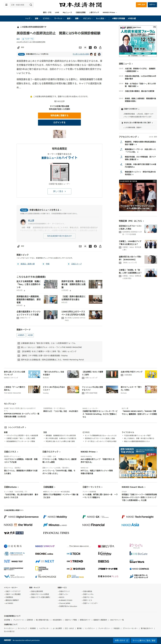Click bottom share/export icon
Viewport: 161px width, 644px height.
pos(100,246)
